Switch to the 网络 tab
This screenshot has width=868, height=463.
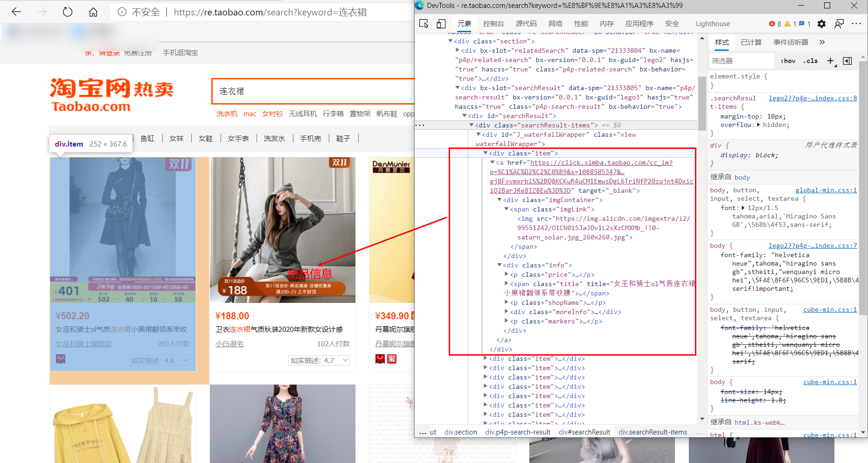(555, 24)
